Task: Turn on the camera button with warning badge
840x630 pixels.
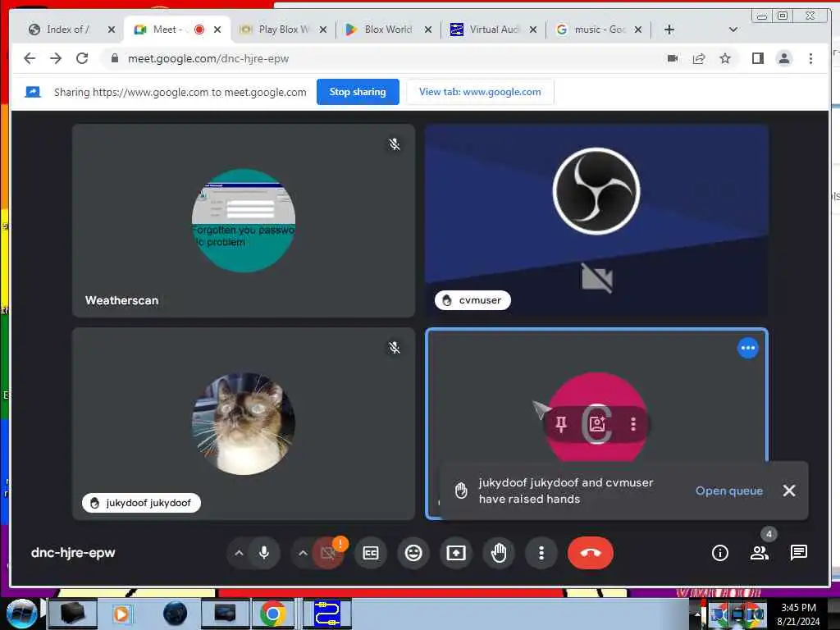Action: coord(328,552)
